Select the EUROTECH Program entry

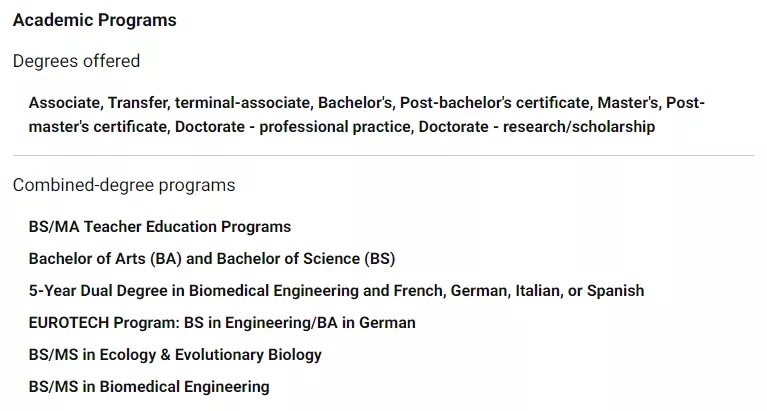click(222, 323)
